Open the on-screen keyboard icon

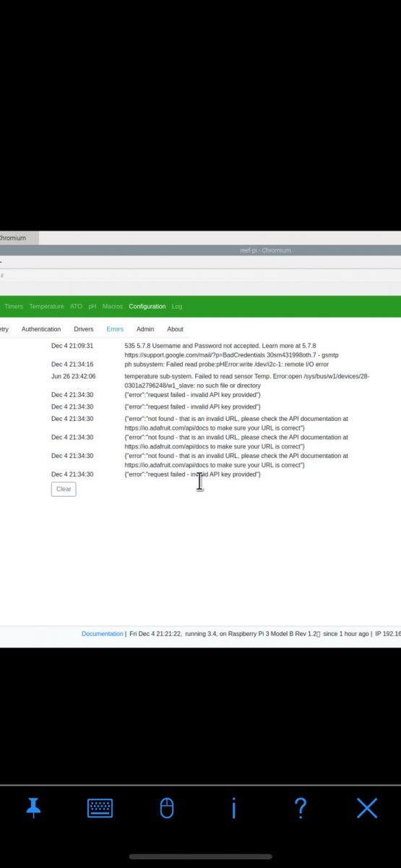[100, 808]
